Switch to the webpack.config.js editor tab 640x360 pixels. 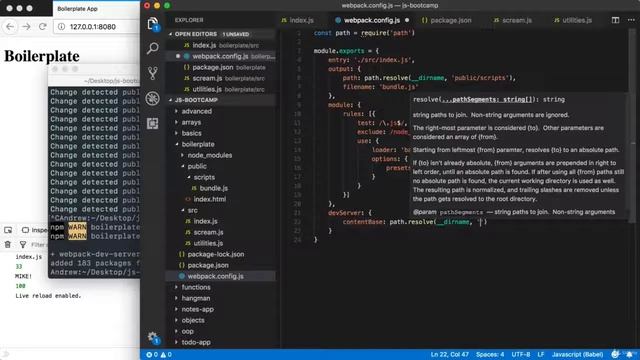tap(371, 20)
